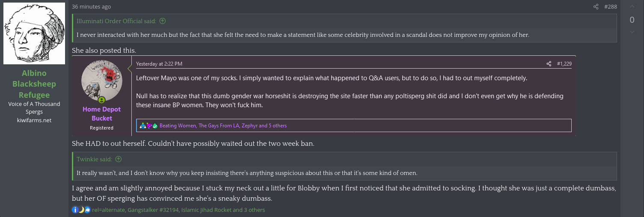This screenshot has width=644, height=217.
Task: Open Home Depot Bucket's profile name
Action: click(x=102, y=114)
